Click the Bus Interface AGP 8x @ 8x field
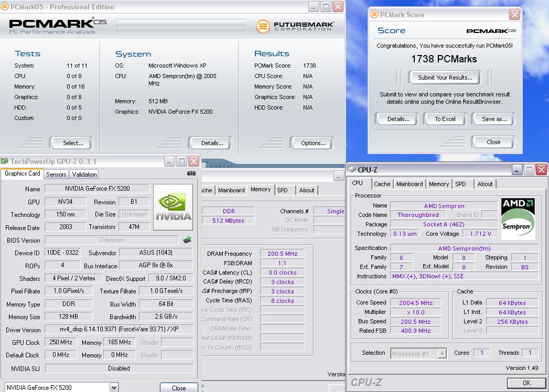This screenshot has width=549, height=392. tap(156, 265)
